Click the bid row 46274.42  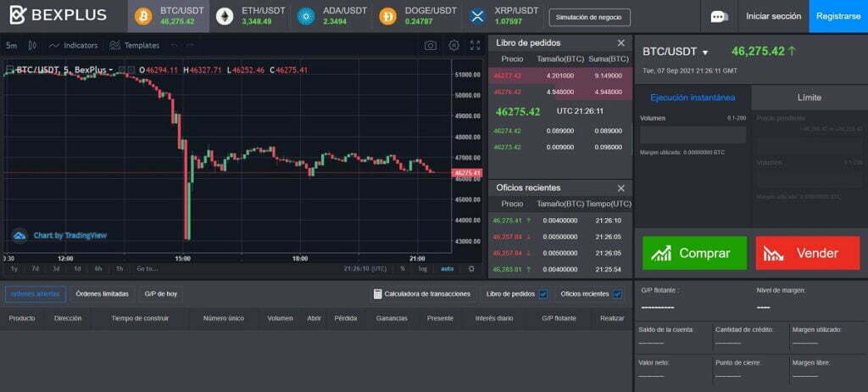560,131
